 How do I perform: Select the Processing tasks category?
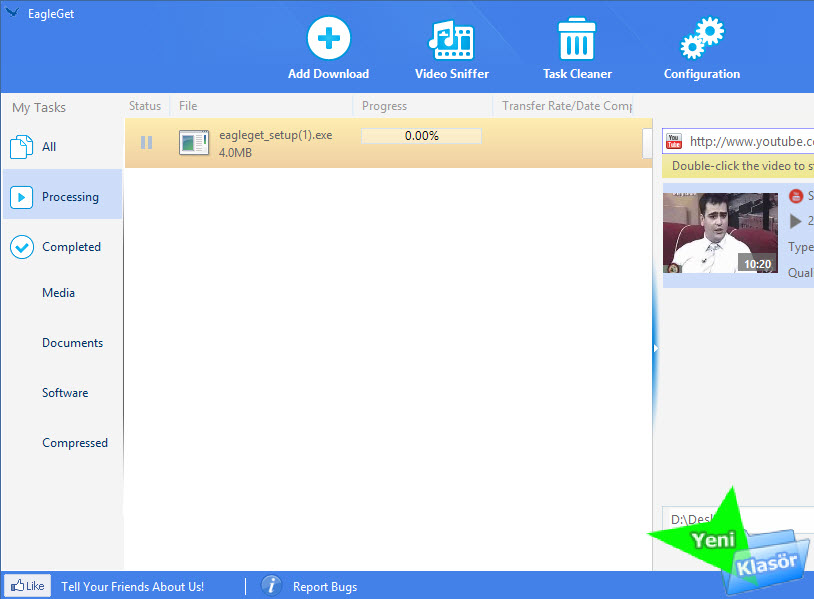[x=69, y=197]
